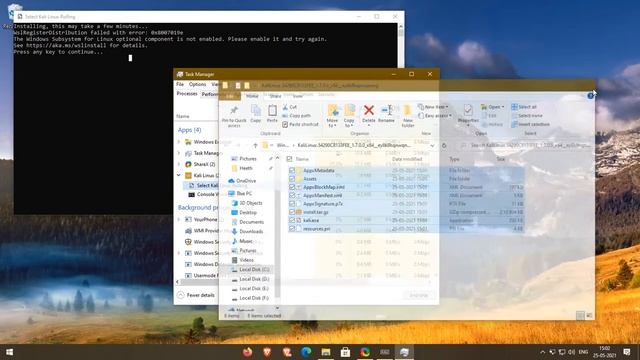The height and width of the screenshot is (360, 640).
Task: Open Microsoft Store from the taskbar
Action: click(x=345, y=352)
